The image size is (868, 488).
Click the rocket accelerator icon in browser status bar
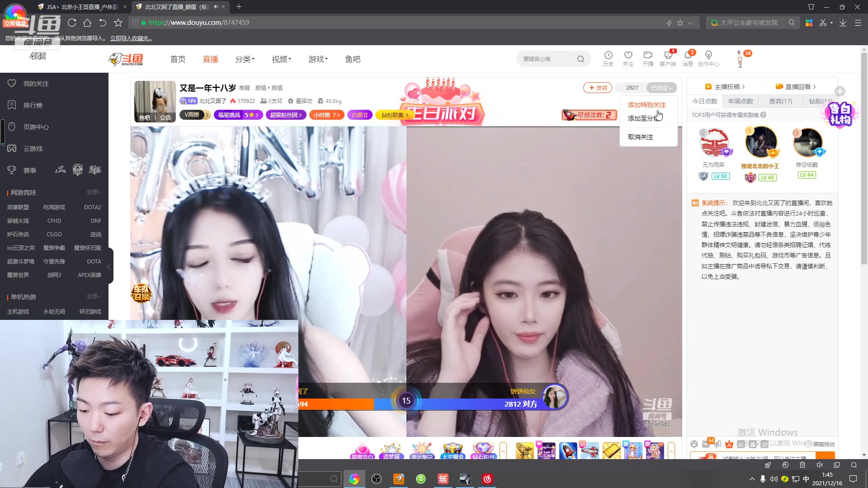tap(768, 465)
